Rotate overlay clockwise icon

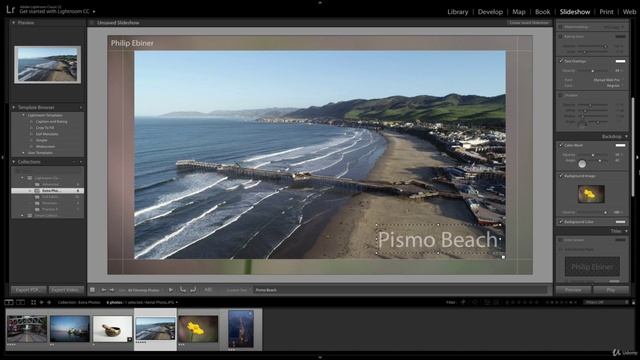tap(193, 289)
